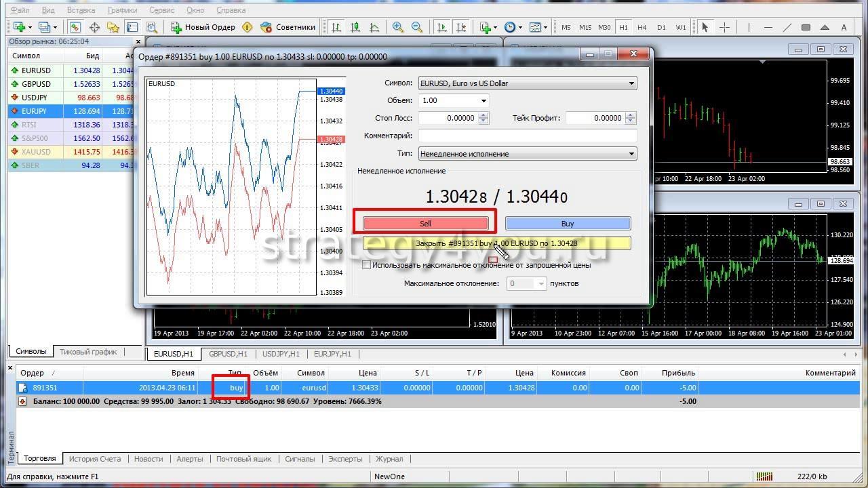Open the Navigator panel (star folder icon)
Screen dimensions: 868x488
[x=113, y=27]
